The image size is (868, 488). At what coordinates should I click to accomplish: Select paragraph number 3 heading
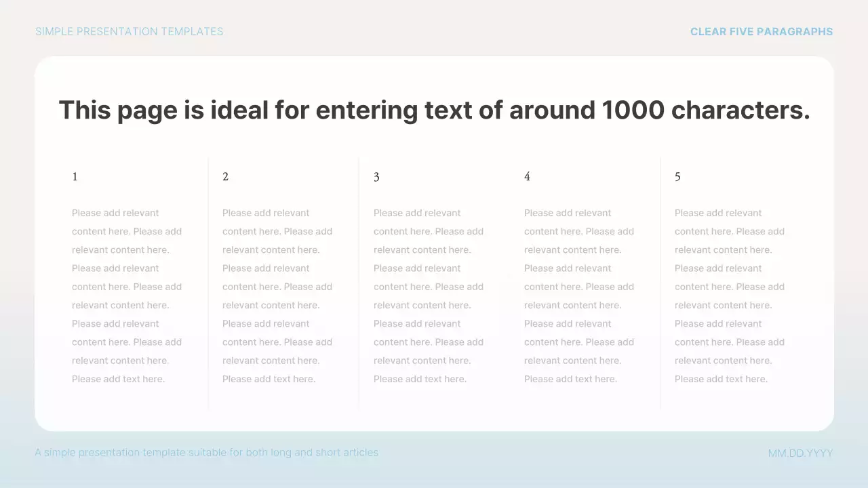[x=376, y=176]
